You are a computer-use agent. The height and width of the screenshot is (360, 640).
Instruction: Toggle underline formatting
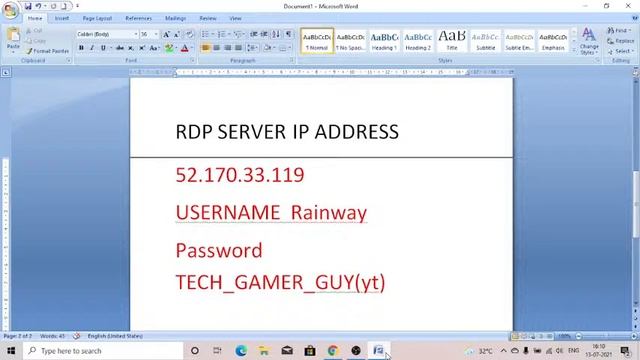coord(103,48)
